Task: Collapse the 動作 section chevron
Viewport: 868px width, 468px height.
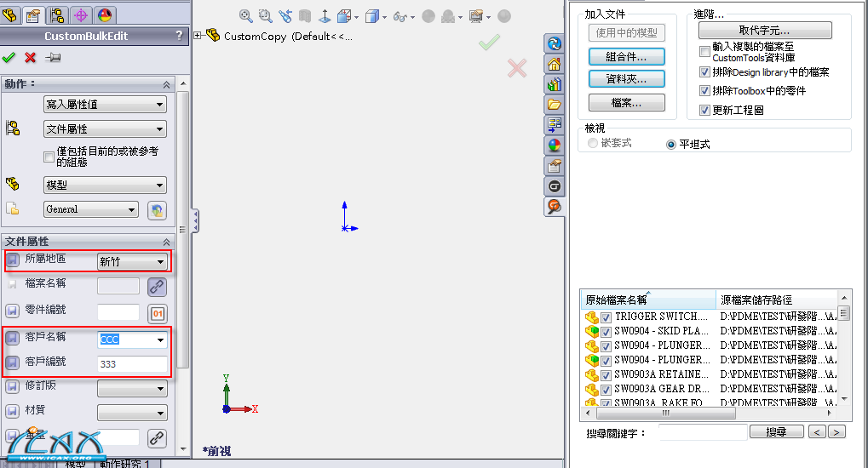Action: 166,84
